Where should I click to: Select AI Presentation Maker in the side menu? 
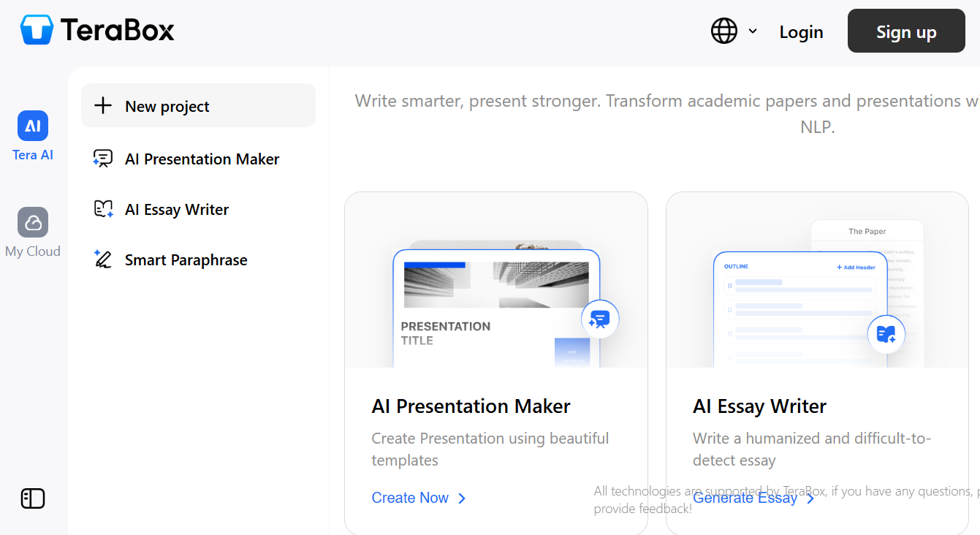(202, 159)
